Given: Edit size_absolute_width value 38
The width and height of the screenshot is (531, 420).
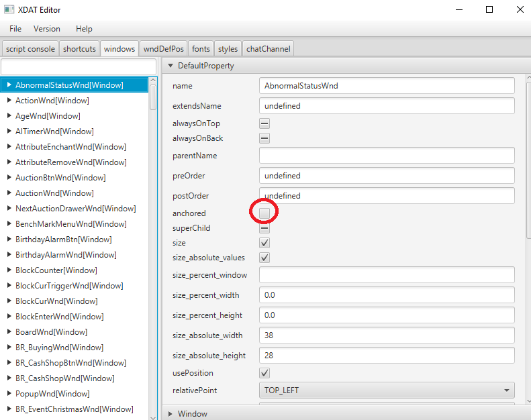Looking at the screenshot, I should pos(387,335).
